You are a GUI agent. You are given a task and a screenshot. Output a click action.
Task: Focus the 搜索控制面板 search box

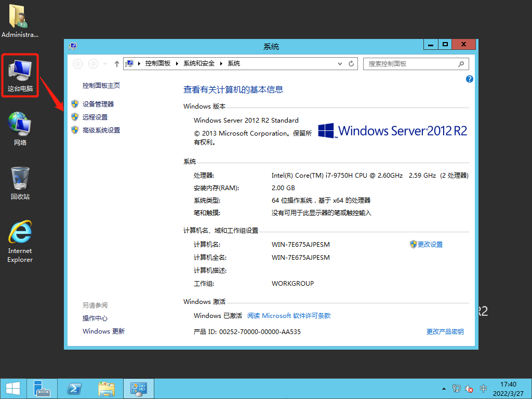click(x=416, y=64)
